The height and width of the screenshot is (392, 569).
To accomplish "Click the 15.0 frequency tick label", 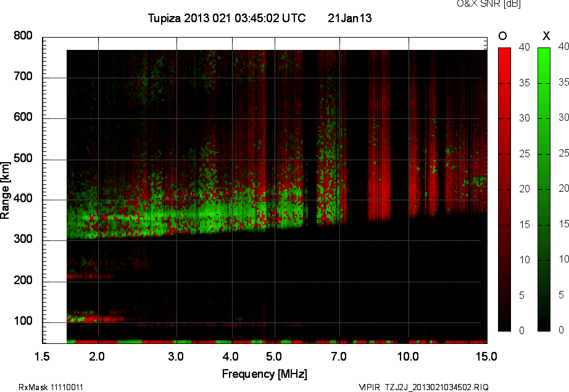I will (486, 356).
